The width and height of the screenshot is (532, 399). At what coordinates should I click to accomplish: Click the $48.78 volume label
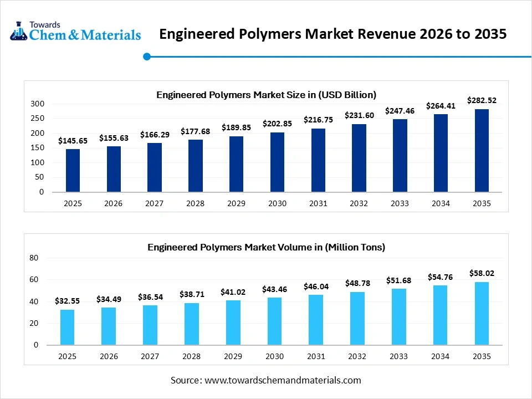coord(357,283)
